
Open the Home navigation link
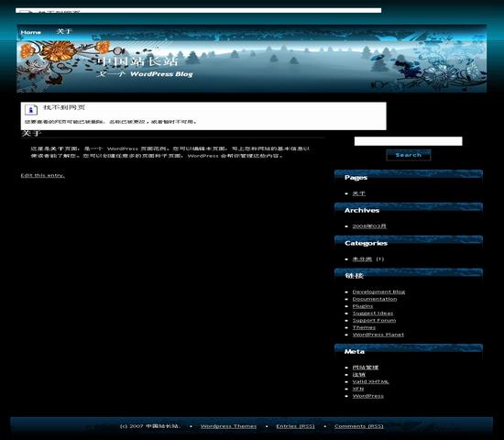[30, 32]
